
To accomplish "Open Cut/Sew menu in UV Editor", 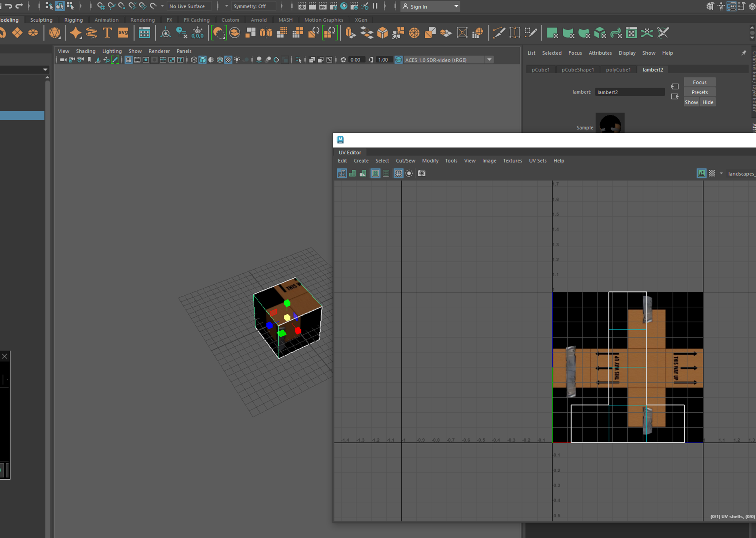I will coord(405,161).
